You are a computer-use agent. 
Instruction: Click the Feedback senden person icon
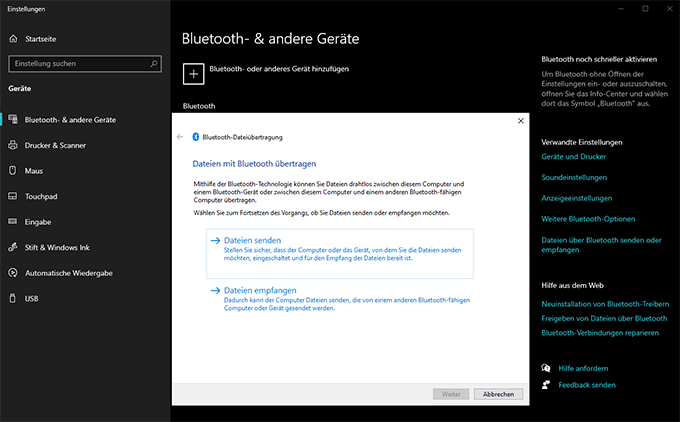[546, 385]
